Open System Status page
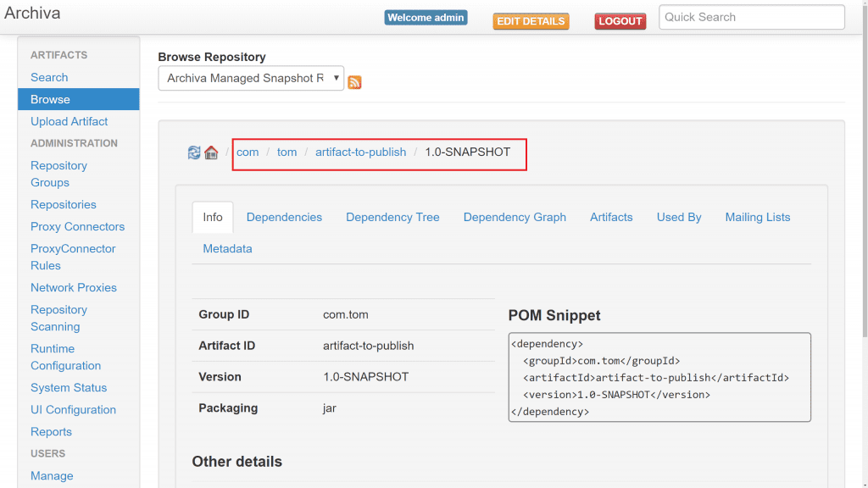Image resolution: width=868 pixels, height=488 pixels. (x=69, y=387)
